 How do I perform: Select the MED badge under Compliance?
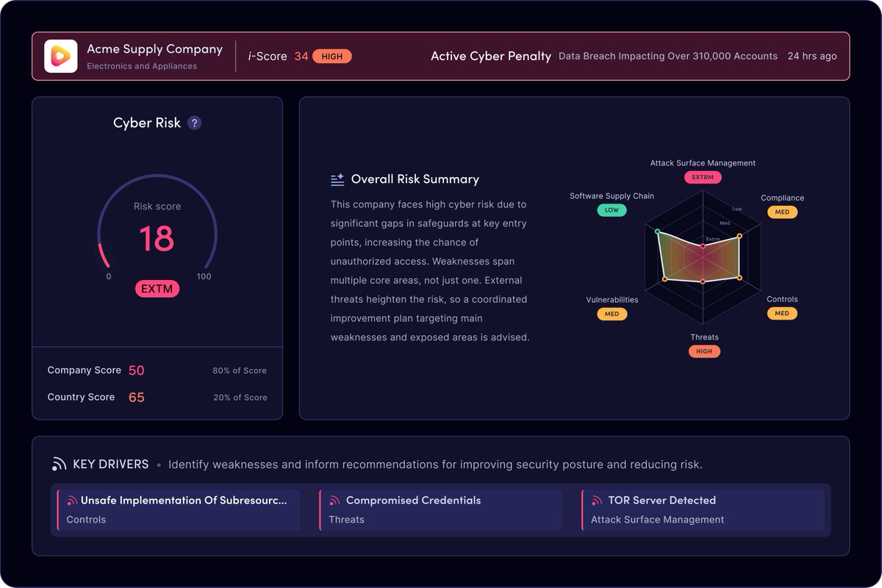point(782,212)
